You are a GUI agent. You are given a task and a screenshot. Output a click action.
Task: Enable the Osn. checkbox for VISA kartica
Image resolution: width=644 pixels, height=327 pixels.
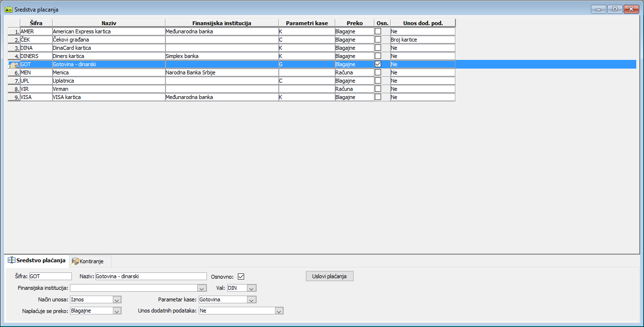click(378, 97)
